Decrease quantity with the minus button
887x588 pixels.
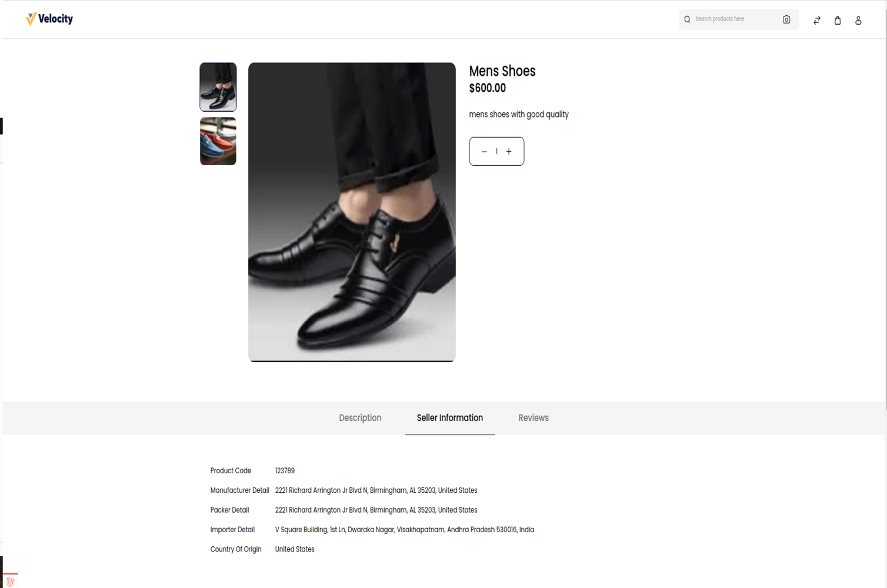coord(484,152)
